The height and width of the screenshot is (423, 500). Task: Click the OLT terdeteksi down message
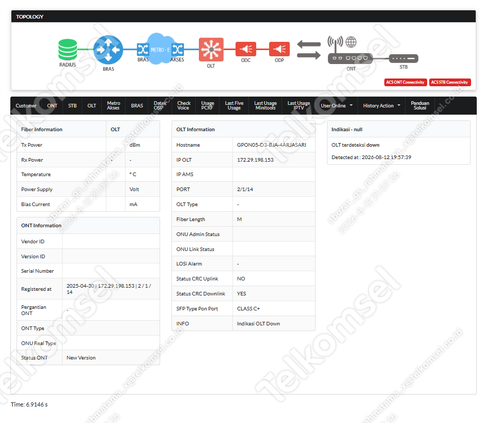[355, 145]
